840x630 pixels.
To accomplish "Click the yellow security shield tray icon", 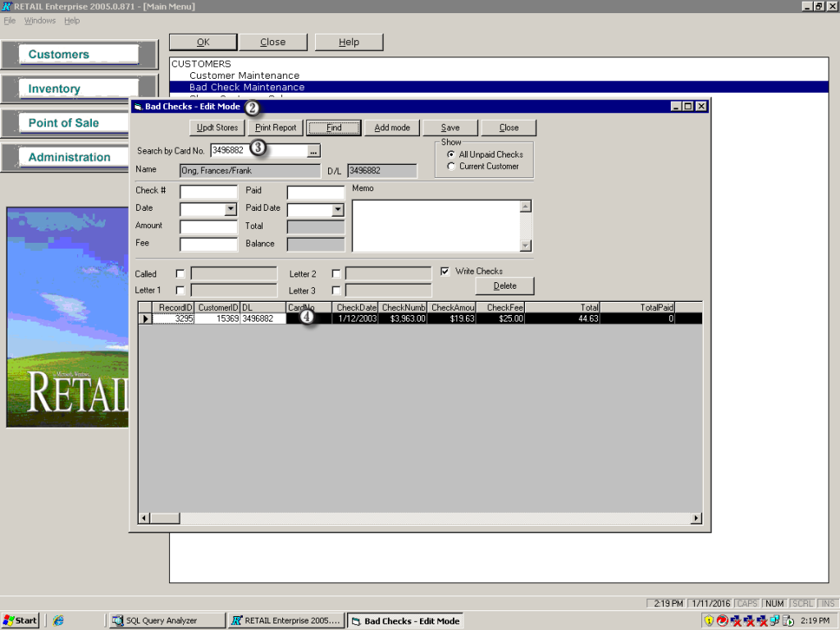I will click(709, 620).
